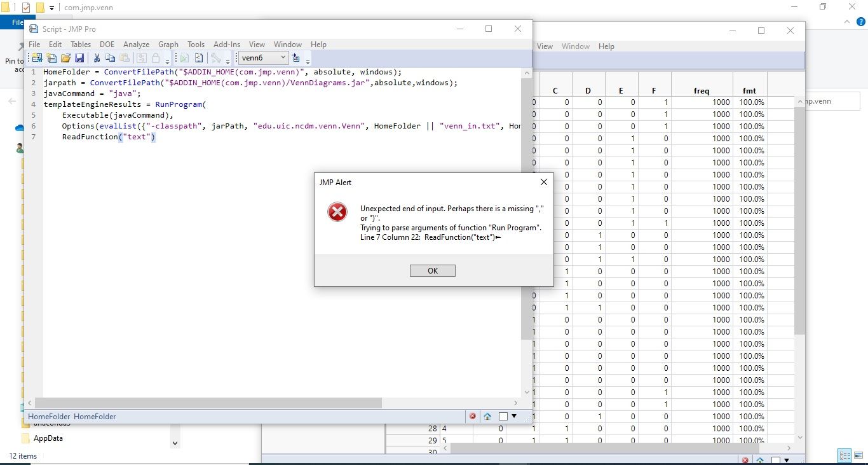Open the File menu in Script window
Image resolution: width=868 pixels, height=465 pixels.
(x=34, y=45)
